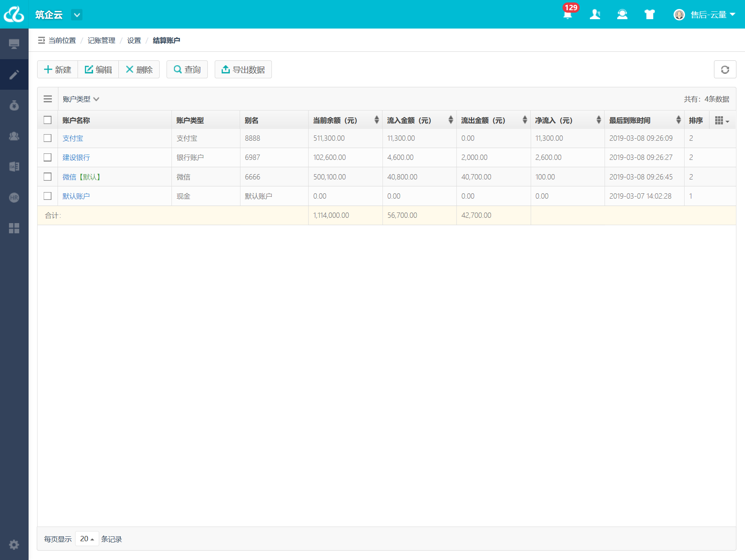745x560 pixels.
Task: Open the HR sidebar icon
Action: click(14, 197)
